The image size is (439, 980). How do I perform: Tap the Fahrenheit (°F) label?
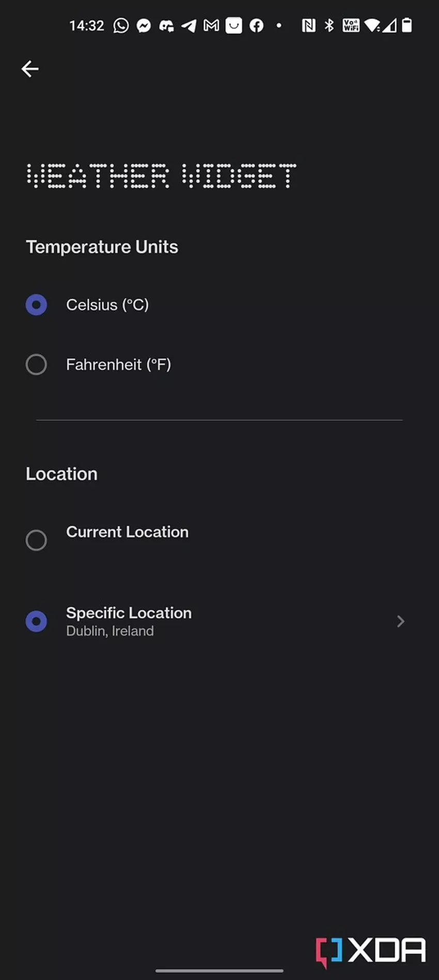[x=118, y=365]
